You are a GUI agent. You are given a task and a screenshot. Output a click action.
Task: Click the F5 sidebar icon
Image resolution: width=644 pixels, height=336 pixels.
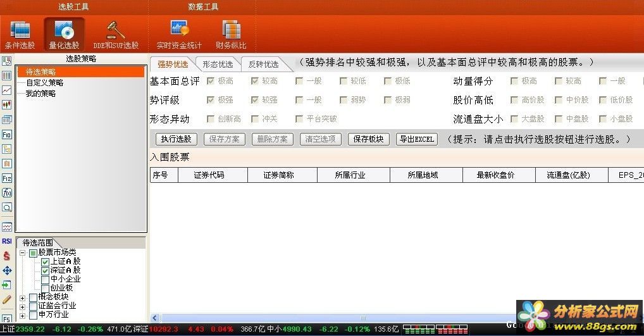pos(6,319)
